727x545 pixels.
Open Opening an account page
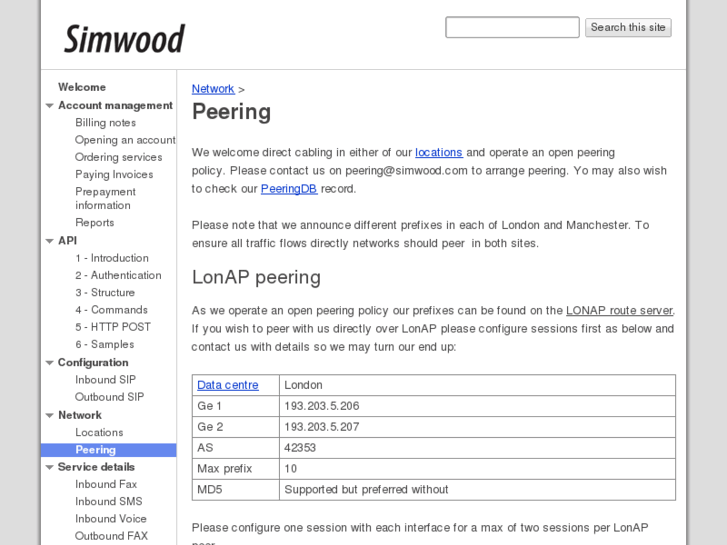click(x=125, y=140)
